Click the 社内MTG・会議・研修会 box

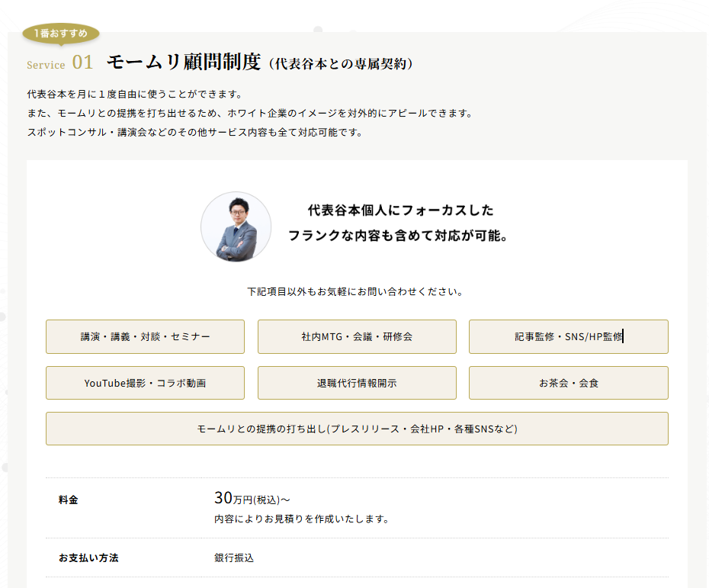coord(357,336)
